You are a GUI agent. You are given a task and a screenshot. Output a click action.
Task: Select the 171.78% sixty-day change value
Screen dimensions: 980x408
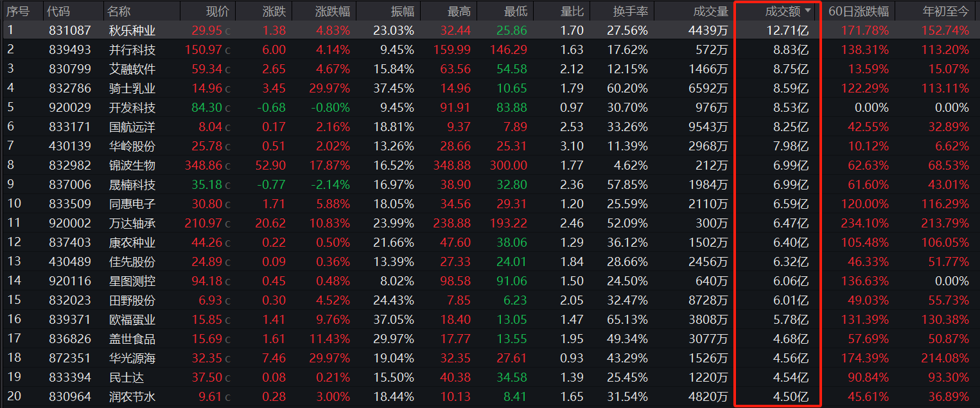[864, 30]
